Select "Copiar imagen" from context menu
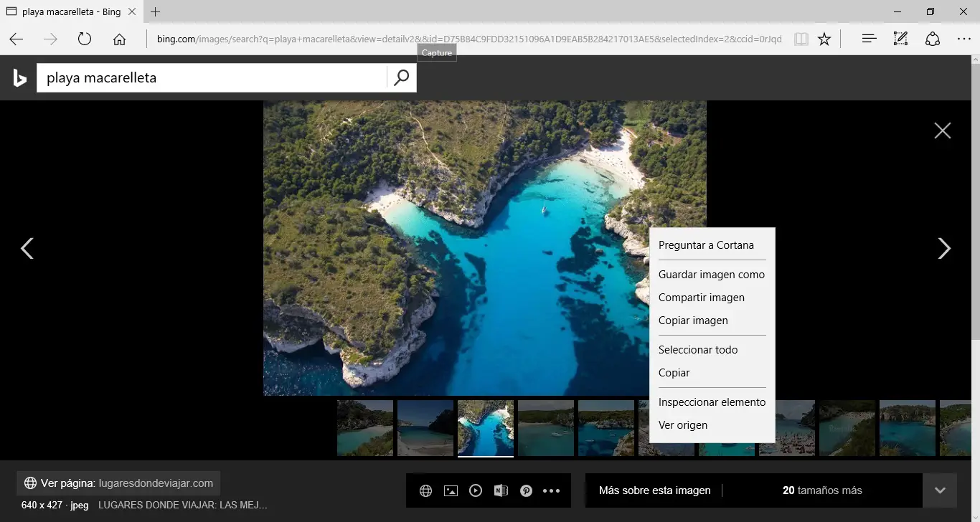 coord(693,321)
